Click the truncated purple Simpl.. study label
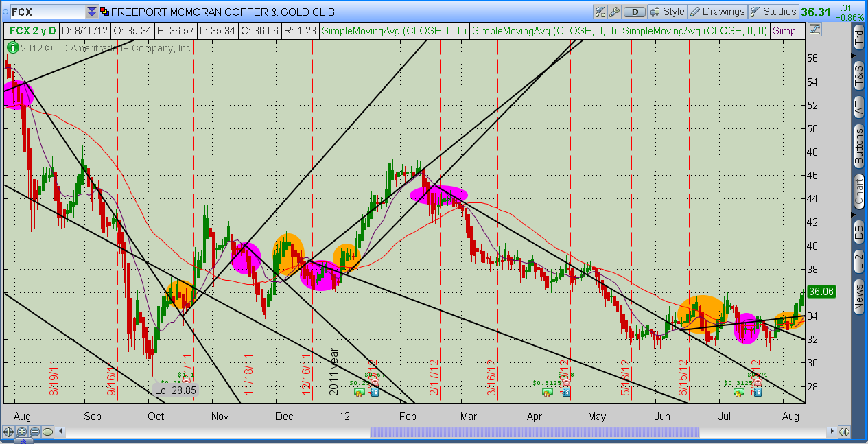 pyautogui.click(x=787, y=30)
